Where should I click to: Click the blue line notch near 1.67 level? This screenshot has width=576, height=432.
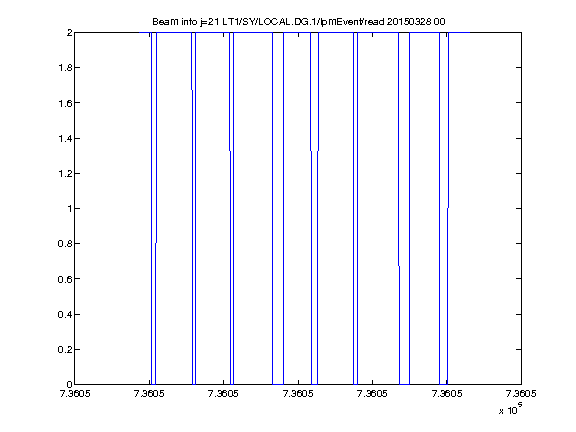pos(192,89)
